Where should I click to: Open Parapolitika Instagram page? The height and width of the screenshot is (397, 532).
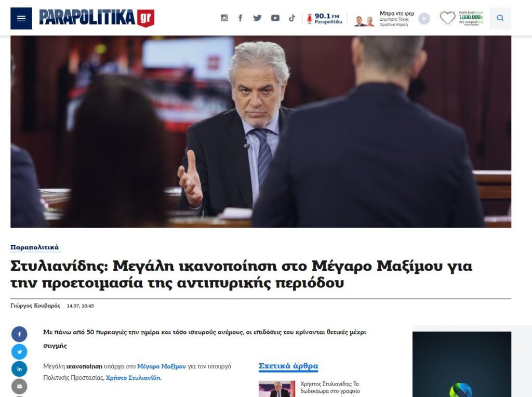(224, 18)
